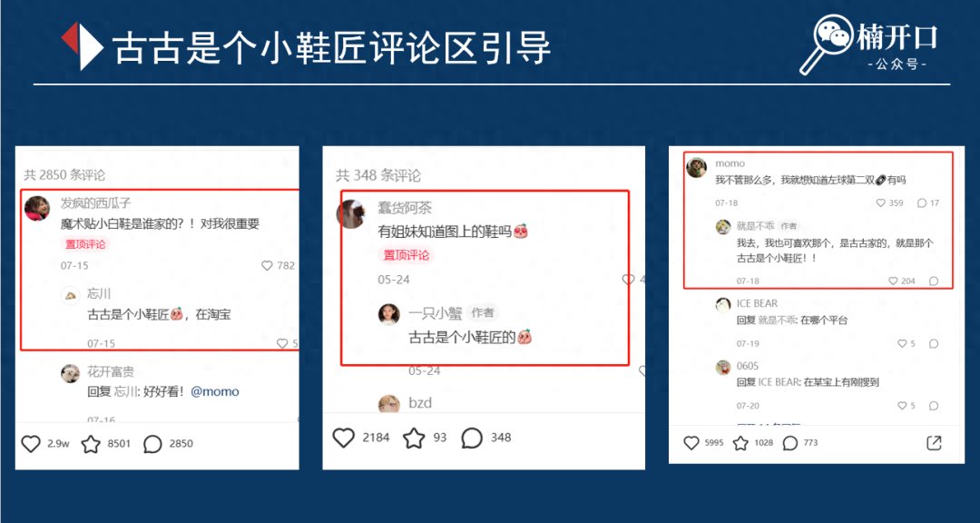Like the author reply with 204 likes
The width and height of the screenshot is (980, 523).
click(x=893, y=281)
